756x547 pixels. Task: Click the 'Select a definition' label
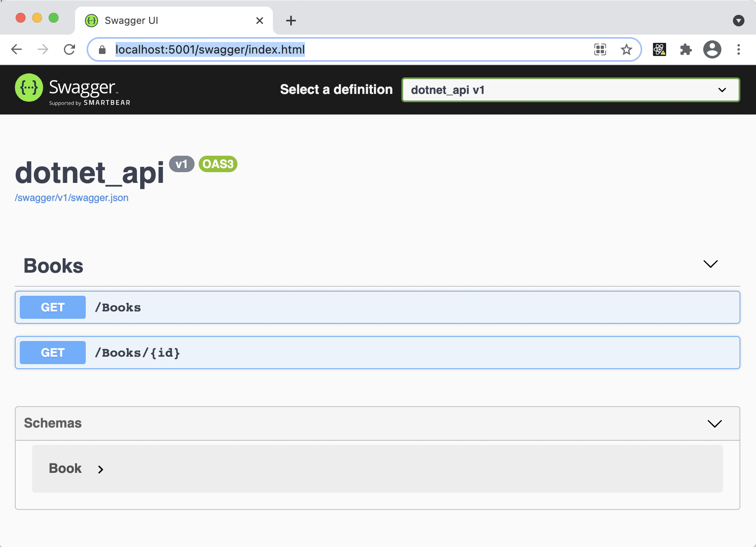tap(336, 89)
